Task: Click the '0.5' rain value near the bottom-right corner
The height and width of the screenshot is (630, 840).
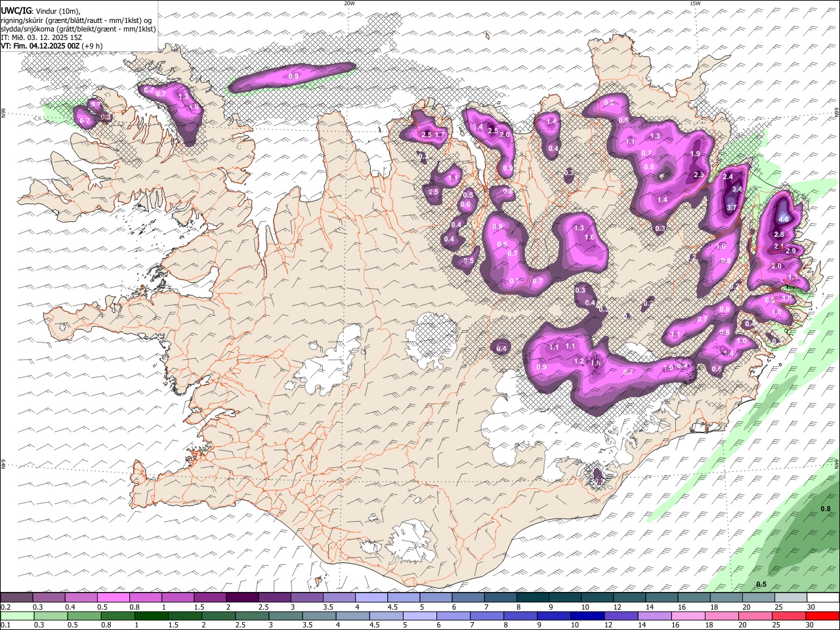Action: coord(761,584)
